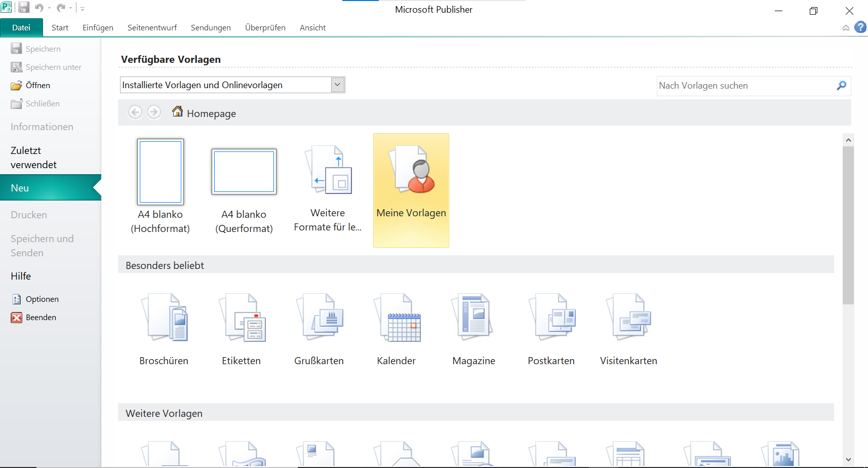Screen dimensions: 868x468
Task: Select Neu in the sidebar
Action: pyautogui.click(x=51, y=188)
